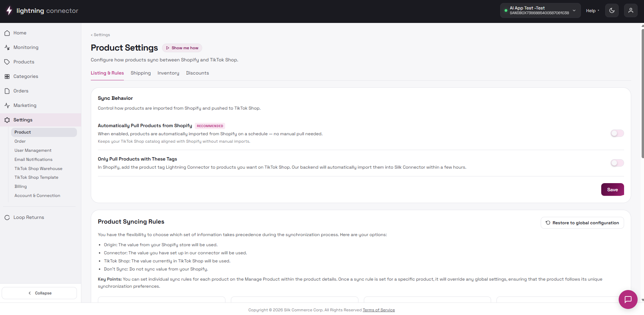Viewport: 644px width, 315px height.
Task: Click the Loop Returns circle icon
Action: [x=7, y=218]
